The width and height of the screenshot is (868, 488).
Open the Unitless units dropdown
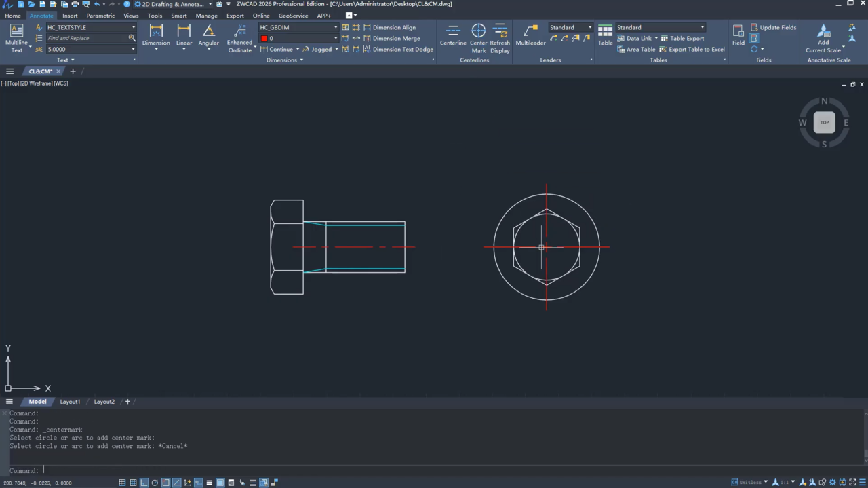tap(766, 483)
